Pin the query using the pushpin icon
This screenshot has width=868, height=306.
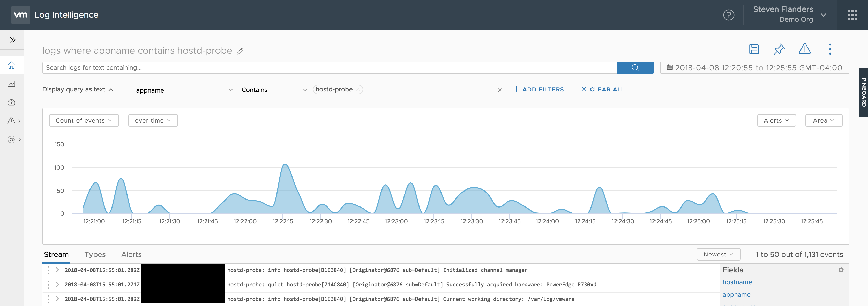click(x=779, y=49)
